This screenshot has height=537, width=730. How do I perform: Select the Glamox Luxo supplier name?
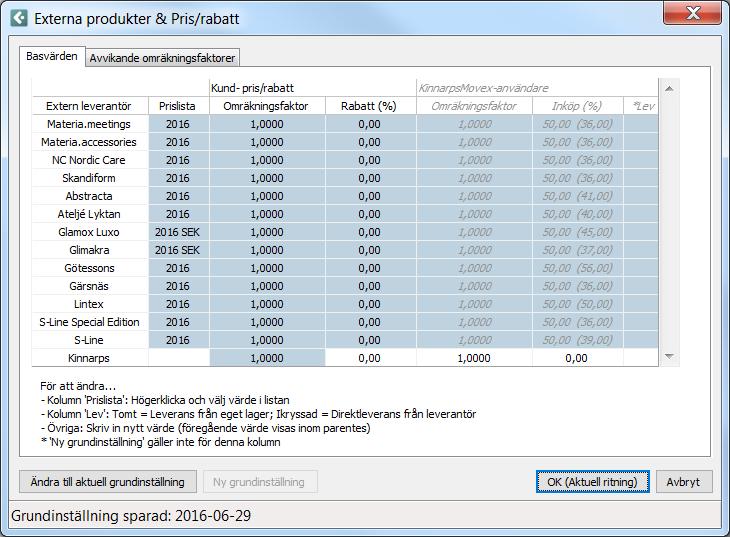click(89, 232)
